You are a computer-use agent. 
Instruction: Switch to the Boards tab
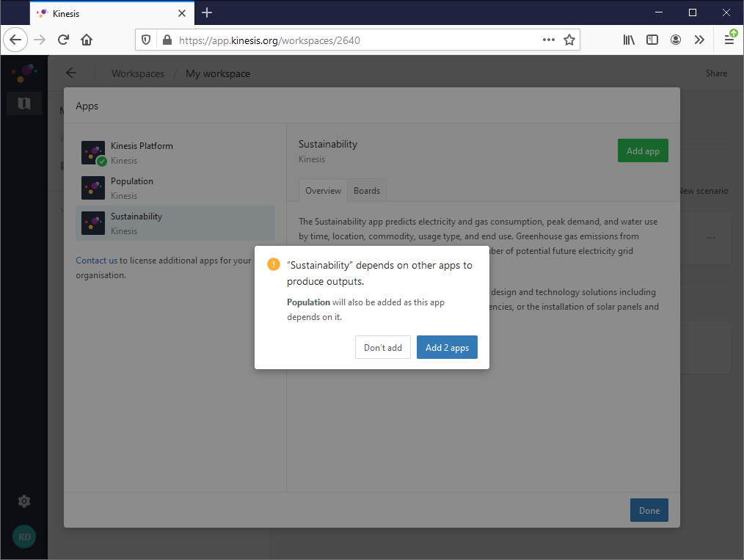[367, 190]
